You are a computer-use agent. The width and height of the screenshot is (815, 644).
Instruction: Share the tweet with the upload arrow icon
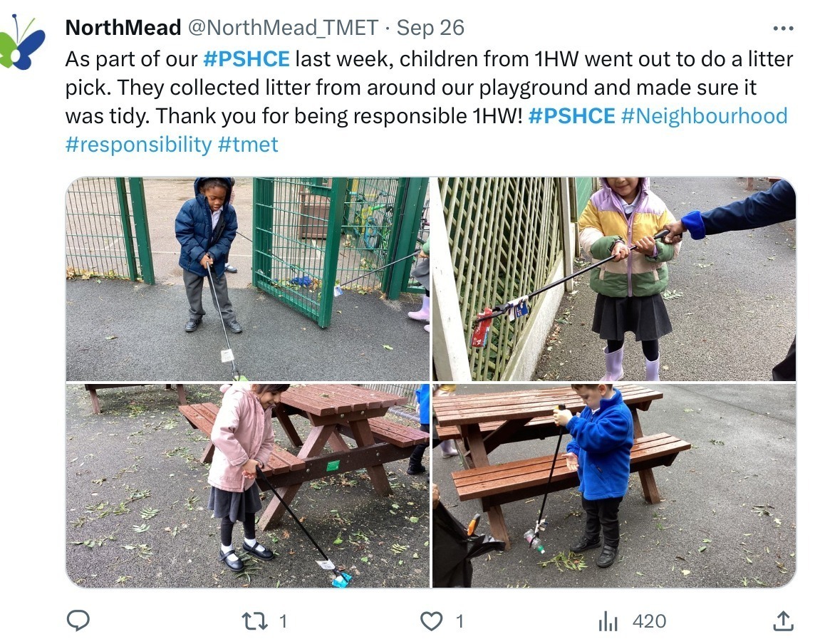click(783, 620)
